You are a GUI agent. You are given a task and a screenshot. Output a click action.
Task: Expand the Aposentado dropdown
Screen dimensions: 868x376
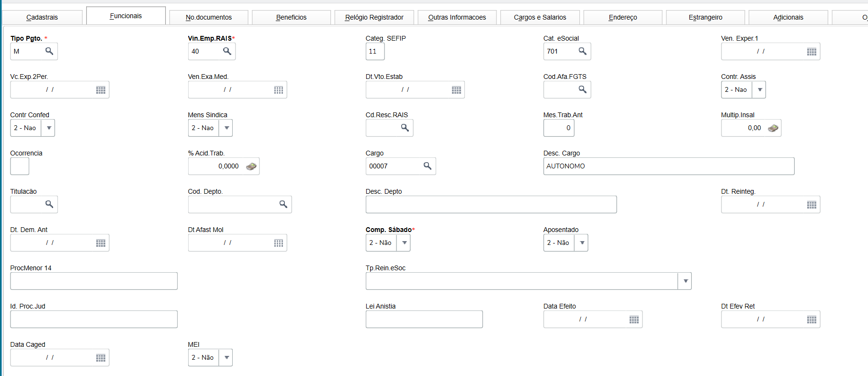[582, 243]
